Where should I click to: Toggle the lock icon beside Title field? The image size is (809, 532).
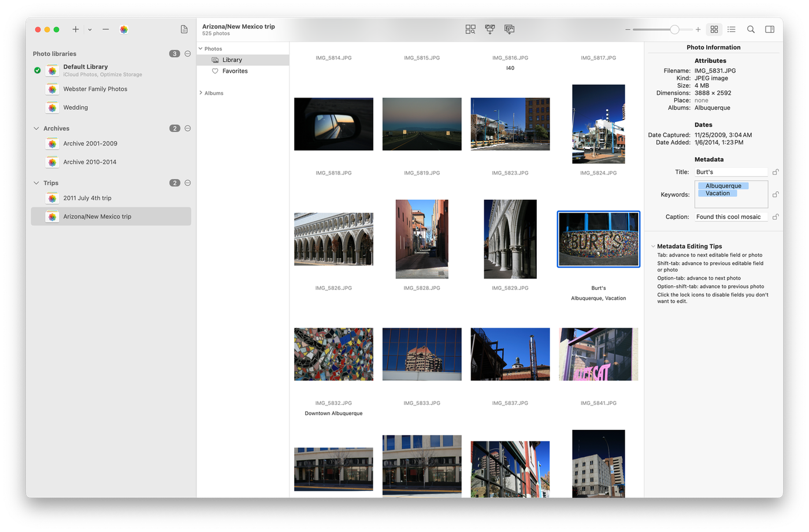click(x=775, y=172)
